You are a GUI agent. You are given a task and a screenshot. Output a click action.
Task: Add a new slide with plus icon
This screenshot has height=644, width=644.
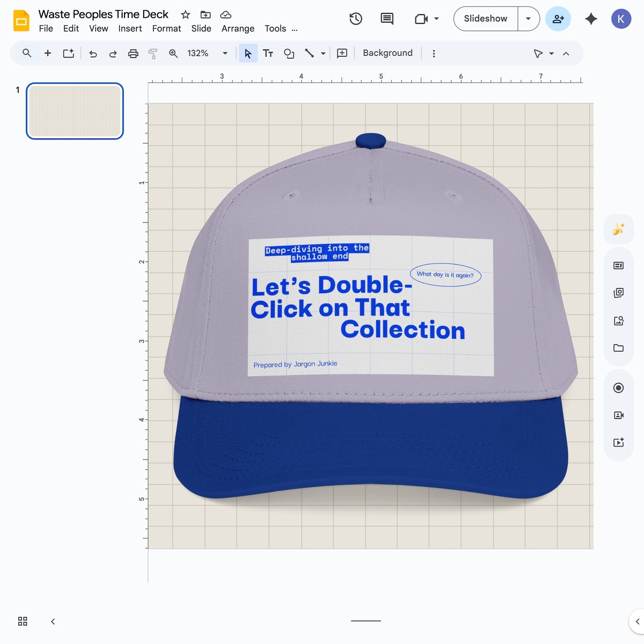click(x=48, y=53)
